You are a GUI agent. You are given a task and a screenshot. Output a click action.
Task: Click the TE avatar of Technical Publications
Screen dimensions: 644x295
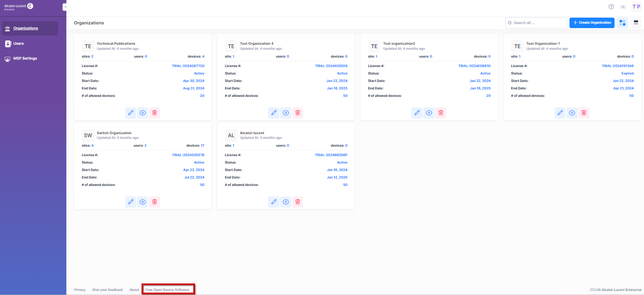pos(88,46)
